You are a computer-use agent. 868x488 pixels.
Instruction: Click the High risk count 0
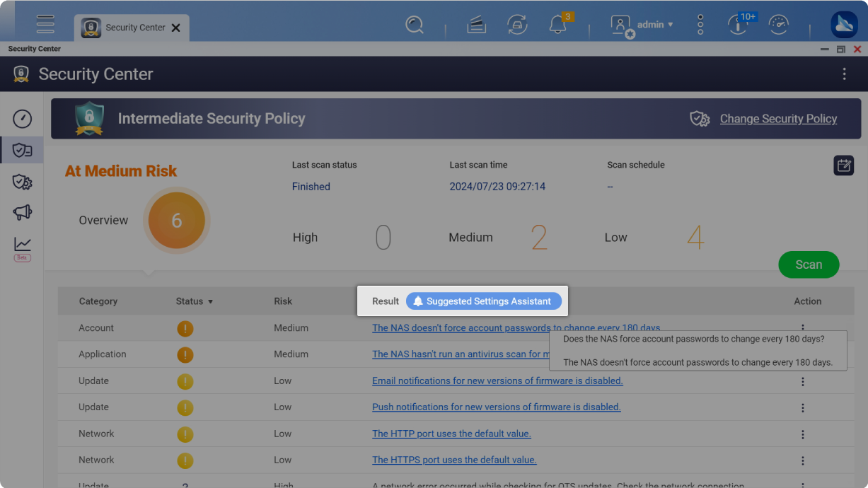[383, 238]
